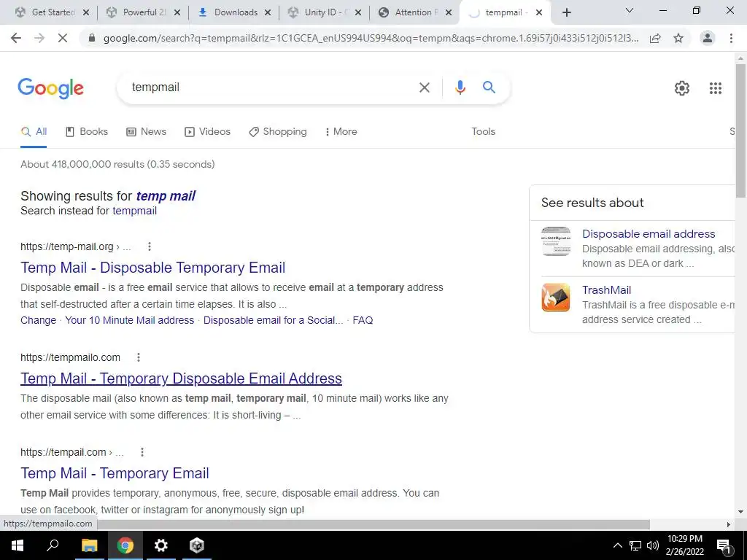Viewport: 747px width, 560px height.
Task: Select the Videos search filter
Action: pyautogui.click(x=207, y=132)
